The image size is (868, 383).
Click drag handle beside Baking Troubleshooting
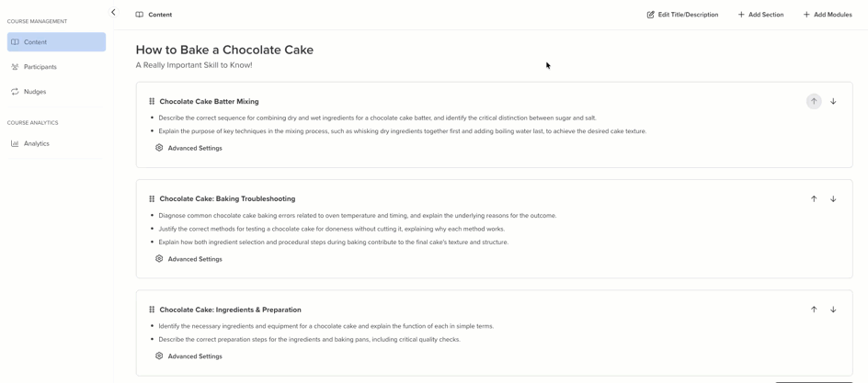click(152, 199)
